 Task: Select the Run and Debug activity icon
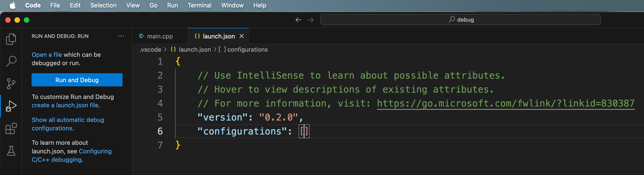pos(11,106)
